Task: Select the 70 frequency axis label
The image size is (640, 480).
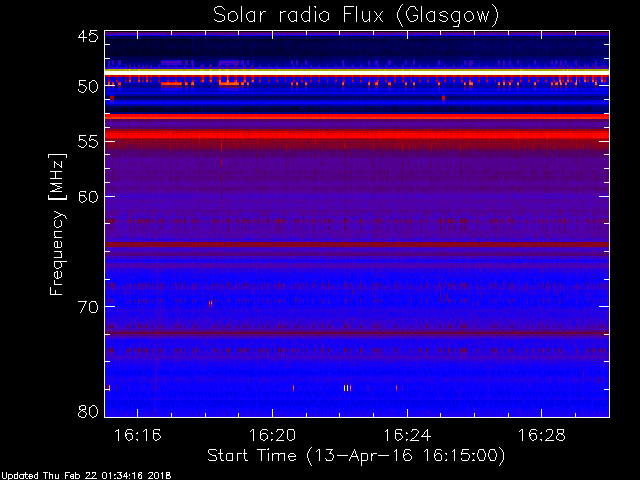Action: click(88, 307)
